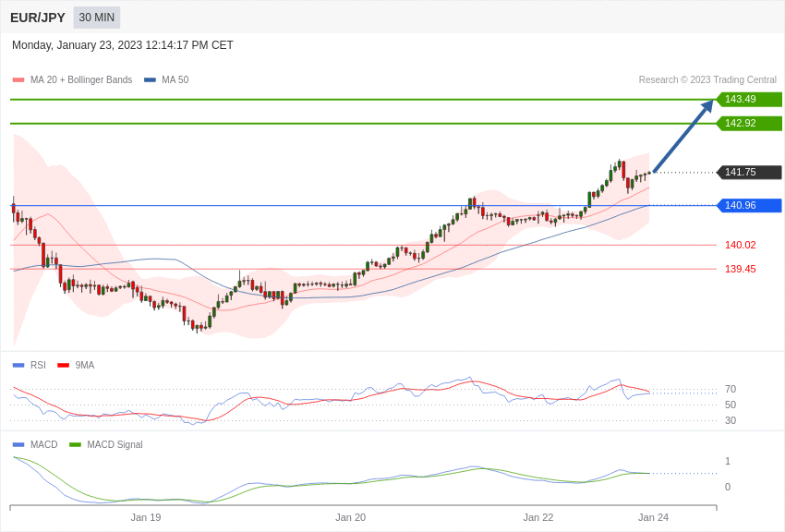Click the MACD legend swatch
Image resolution: width=785 pixels, height=532 pixels.
tap(18, 444)
